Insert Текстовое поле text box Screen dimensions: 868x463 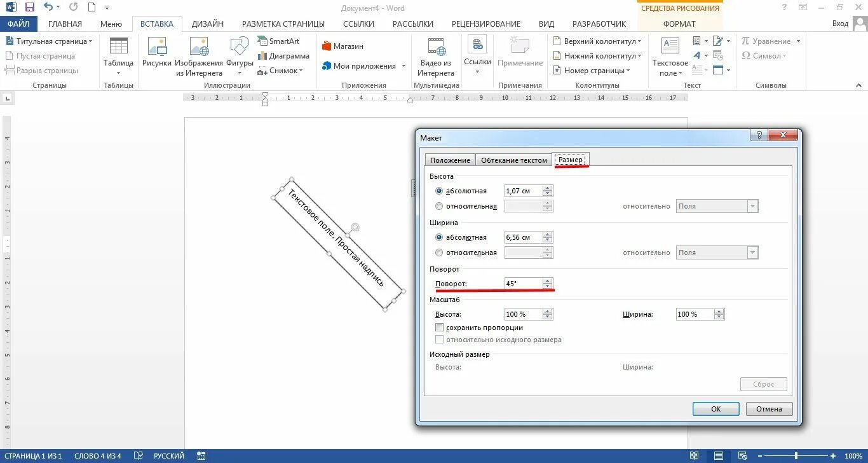pyautogui.click(x=670, y=57)
